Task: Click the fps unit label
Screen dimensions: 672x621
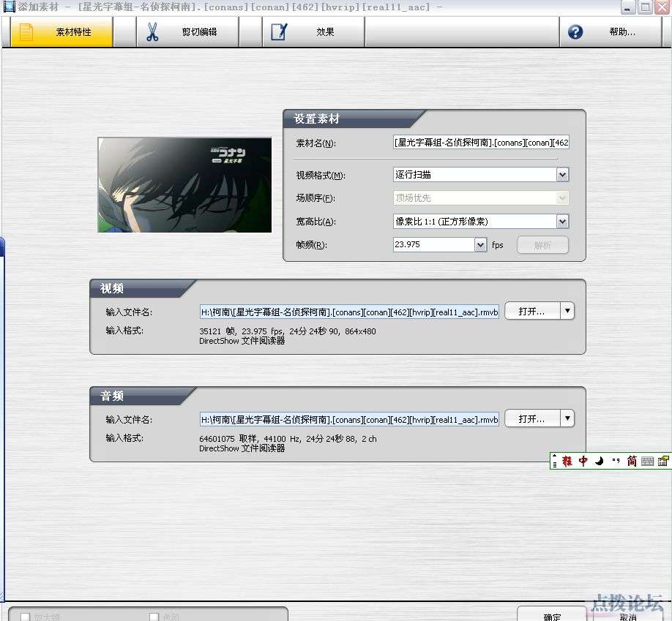Action: pos(497,245)
